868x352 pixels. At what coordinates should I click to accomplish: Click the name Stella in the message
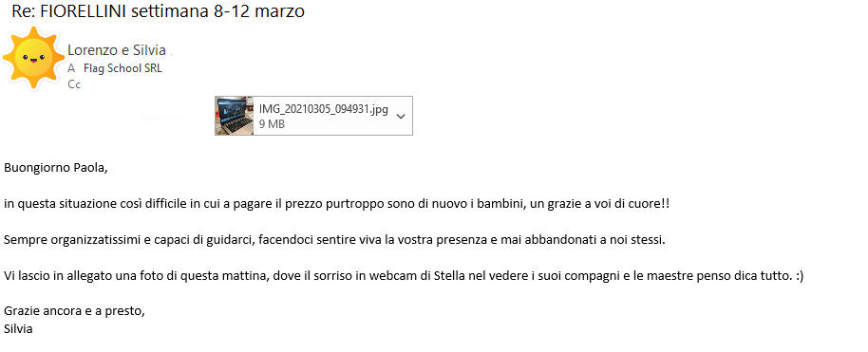(x=448, y=275)
